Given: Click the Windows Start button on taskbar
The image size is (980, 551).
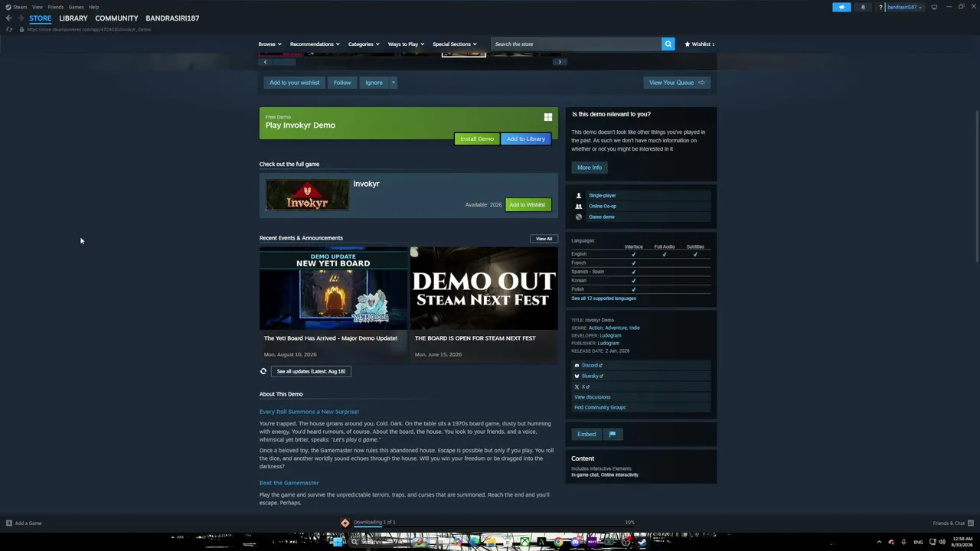Looking at the screenshot, I should (x=338, y=542).
